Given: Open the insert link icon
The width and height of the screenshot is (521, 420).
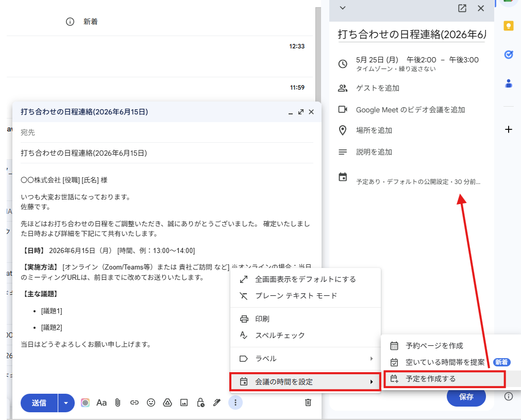Looking at the screenshot, I should (134, 402).
